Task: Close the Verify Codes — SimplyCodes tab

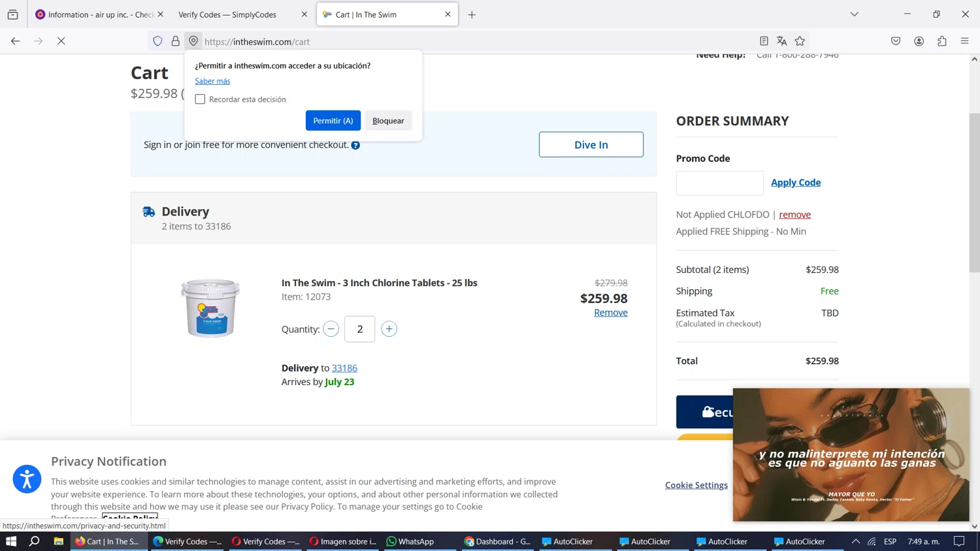Action: [x=304, y=14]
